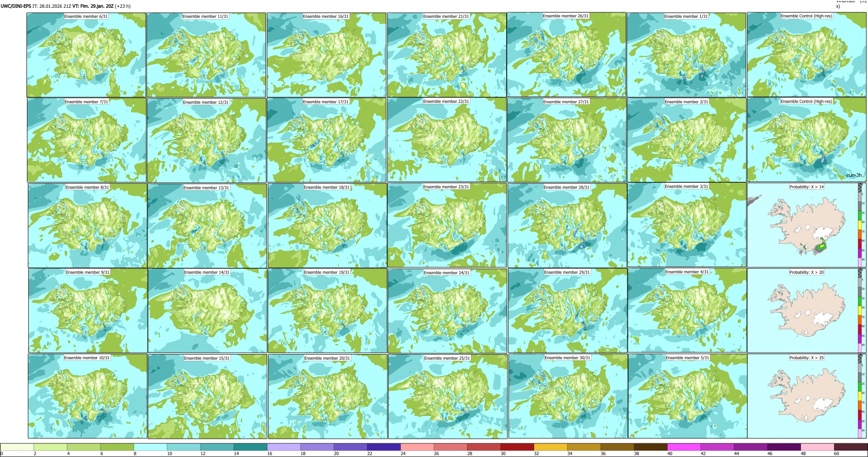Screen dimensions: 868x457
Task: Select the Ensemble member 17/31 map
Action: pos(327,140)
